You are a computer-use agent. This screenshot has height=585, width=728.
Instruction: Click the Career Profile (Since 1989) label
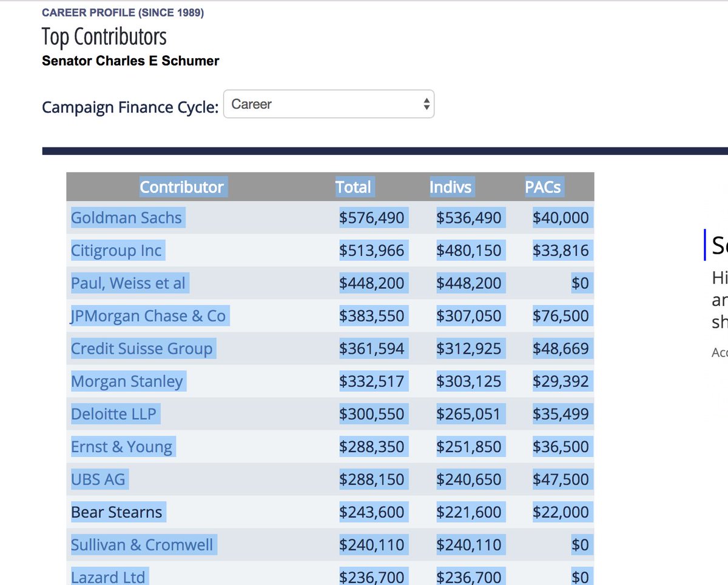point(123,13)
